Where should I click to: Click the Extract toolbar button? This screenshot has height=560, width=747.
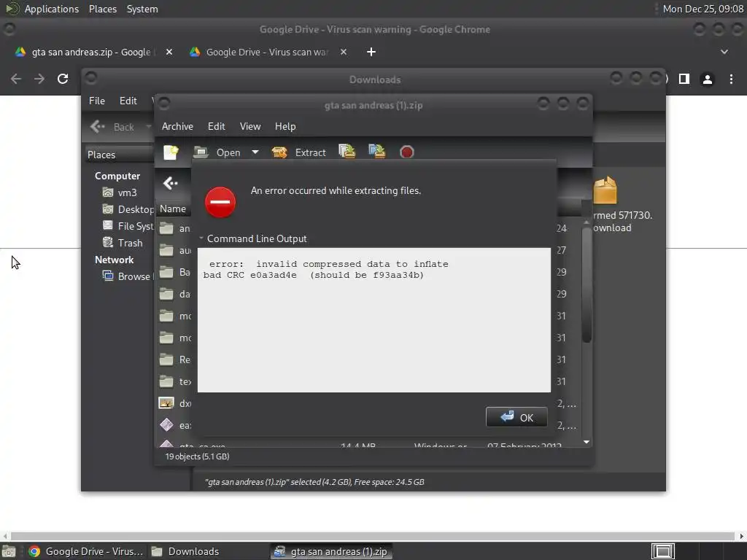click(299, 152)
